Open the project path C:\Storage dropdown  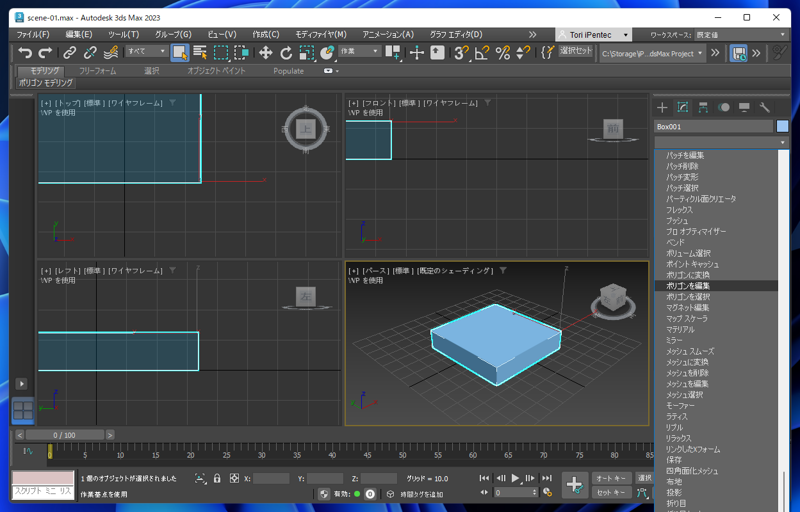[x=652, y=53]
